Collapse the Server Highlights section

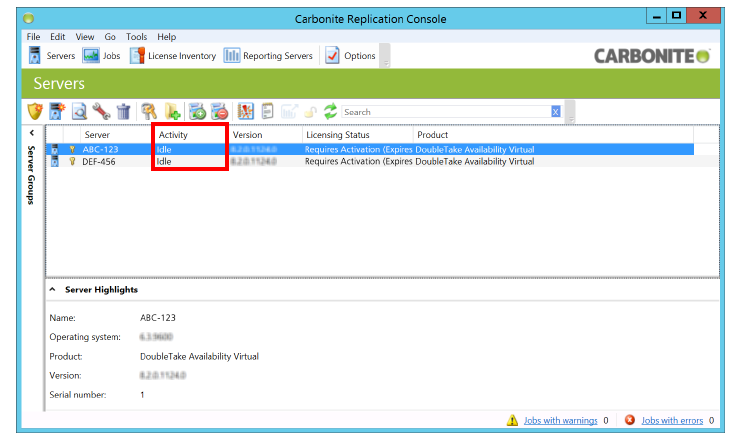click(x=53, y=289)
